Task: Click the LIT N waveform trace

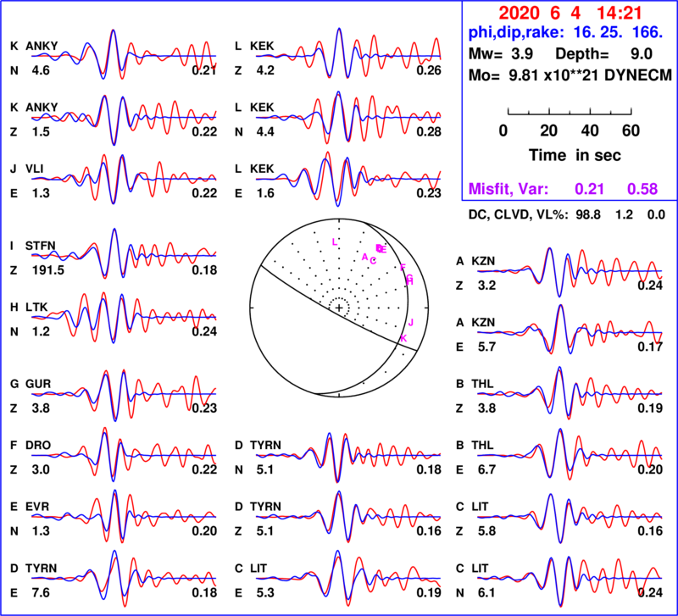Action: pos(570,580)
